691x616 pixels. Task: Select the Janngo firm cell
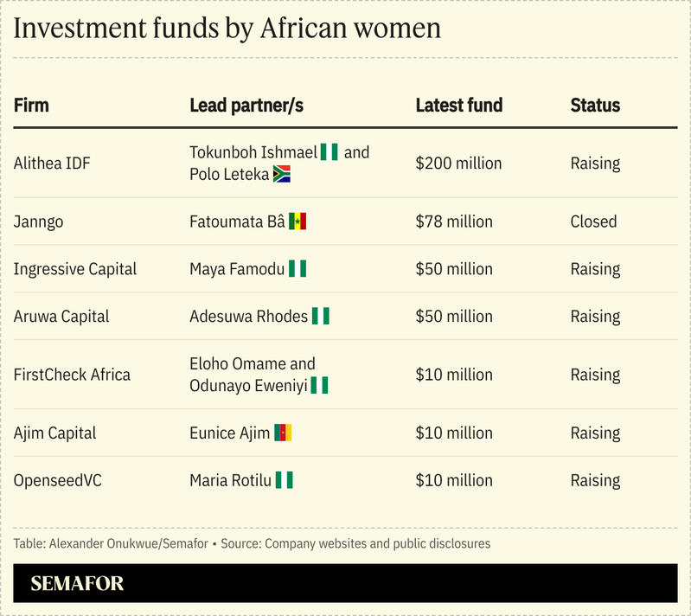tap(38, 221)
